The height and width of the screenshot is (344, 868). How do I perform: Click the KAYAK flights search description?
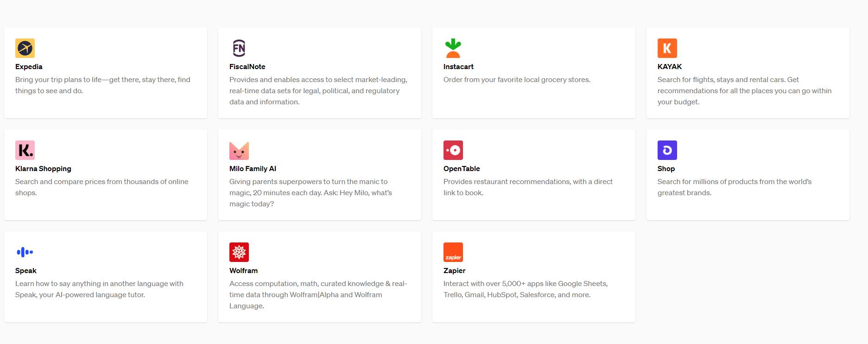tap(744, 90)
